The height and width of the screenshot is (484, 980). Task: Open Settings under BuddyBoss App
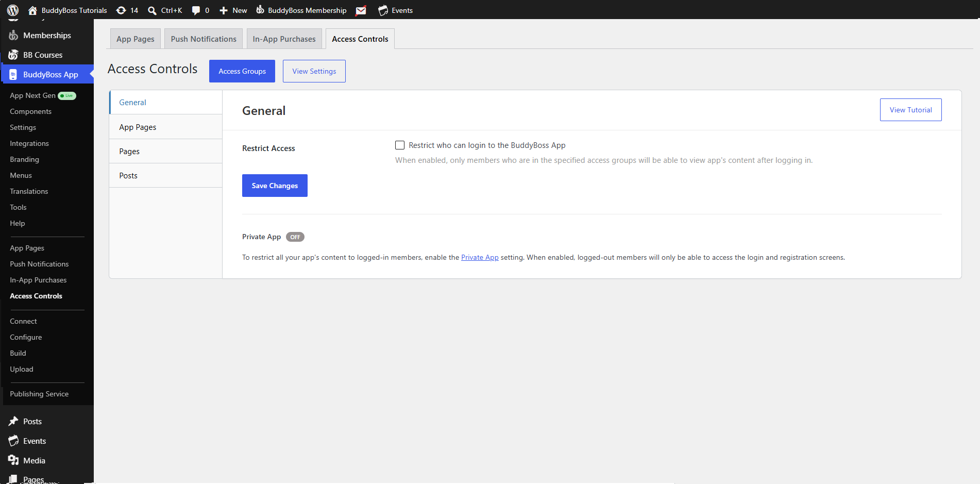point(23,127)
